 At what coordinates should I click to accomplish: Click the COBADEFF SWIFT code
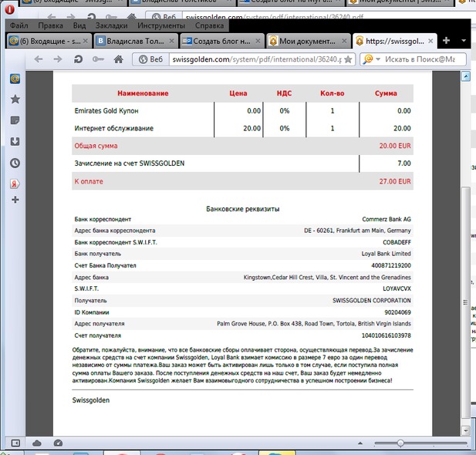pos(397,242)
